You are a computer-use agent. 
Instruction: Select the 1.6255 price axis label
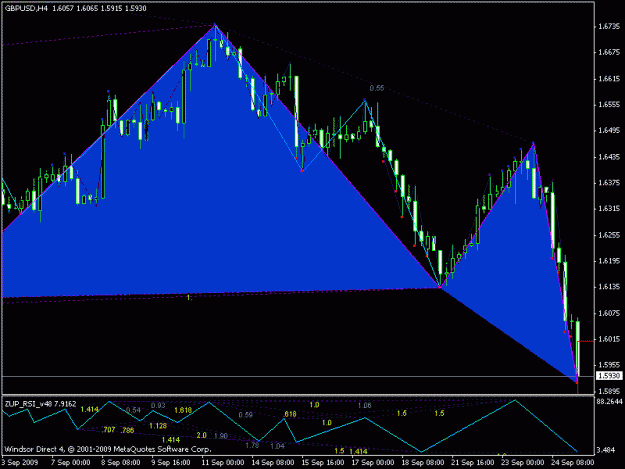[609, 235]
